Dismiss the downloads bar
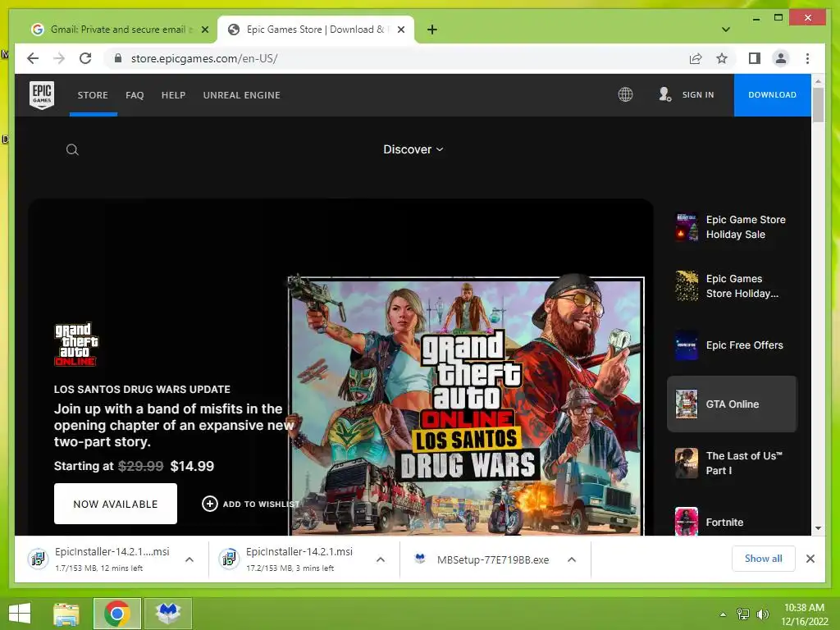Screen dimensions: 840x630 (x=810, y=559)
